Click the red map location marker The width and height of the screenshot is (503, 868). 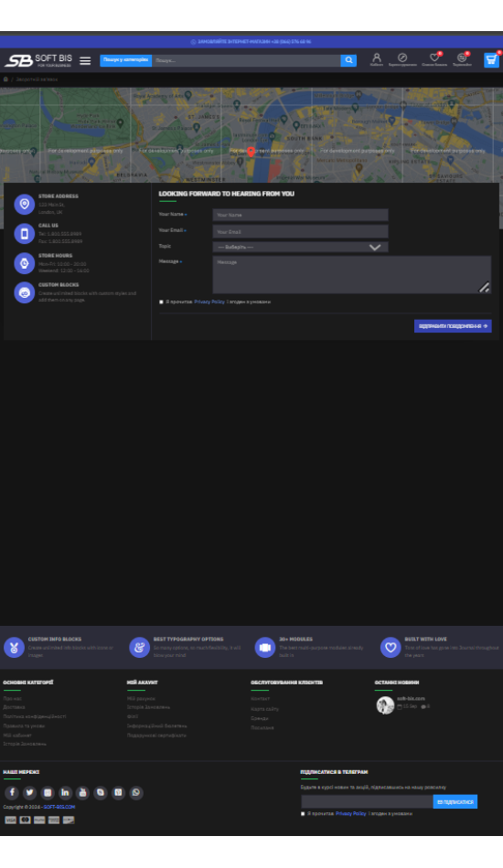pyautogui.click(x=251, y=152)
